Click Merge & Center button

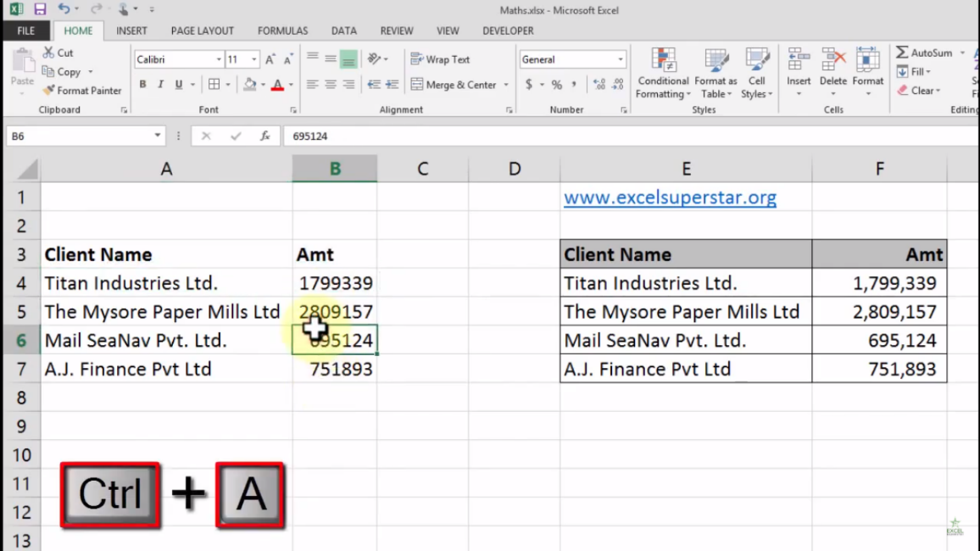(454, 84)
